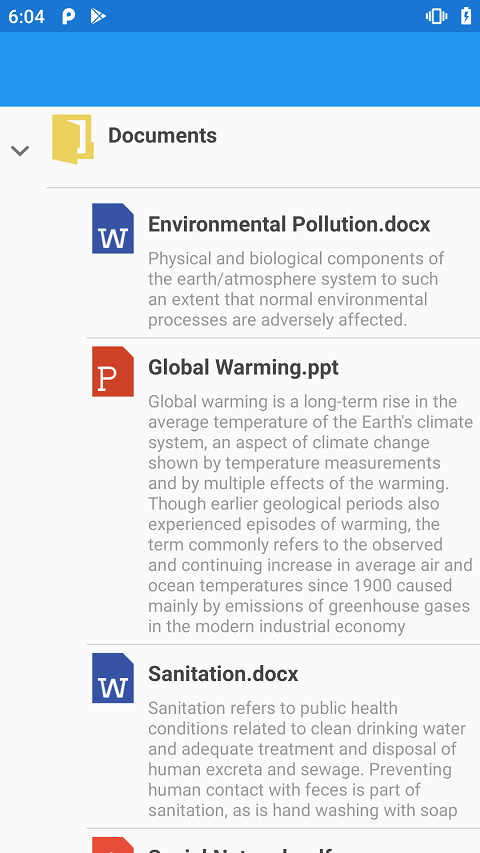Tap the Play Store notification icon
Viewport: 480px width, 853px height.
point(98,16)
